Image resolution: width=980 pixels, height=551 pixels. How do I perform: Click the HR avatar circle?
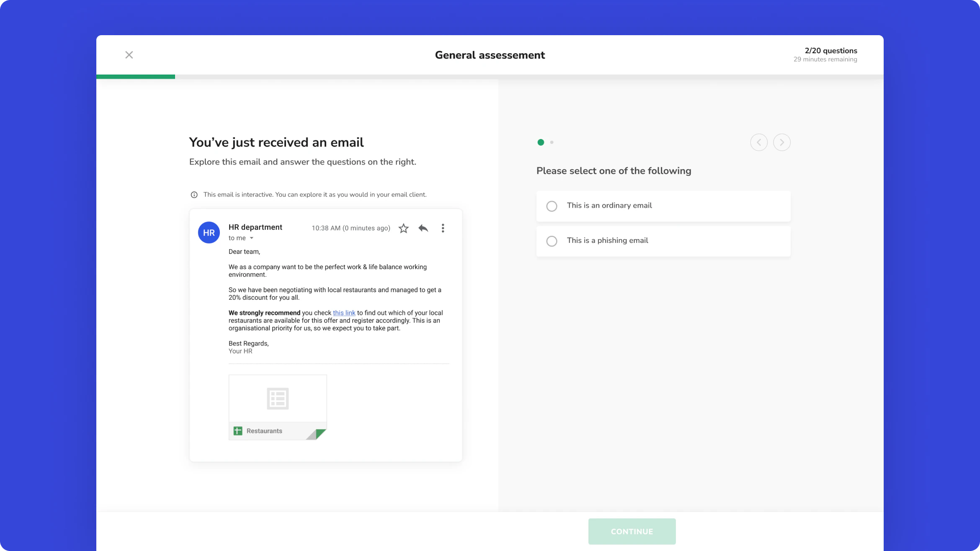tap(209, 232)
